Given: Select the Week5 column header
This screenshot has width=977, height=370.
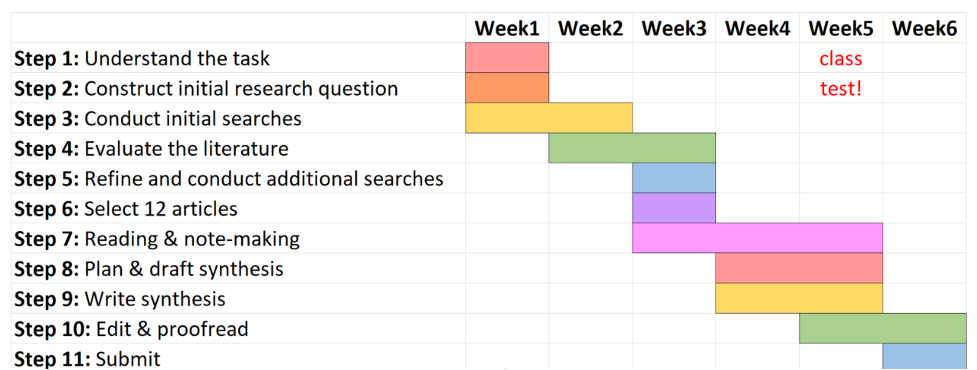Looking at the screenshot, I should [x=841, y=29].
